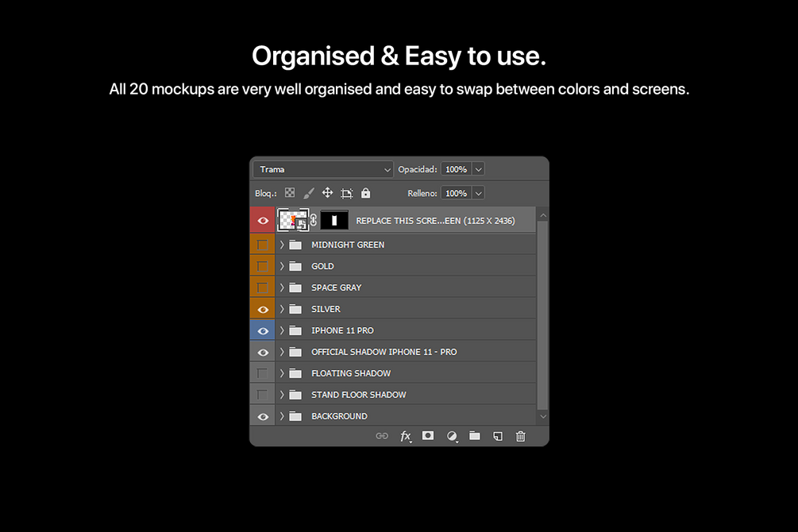This screenshot has width=798, height=532.
Task: Click the trash delete layer icon
Action: point(520,436)
